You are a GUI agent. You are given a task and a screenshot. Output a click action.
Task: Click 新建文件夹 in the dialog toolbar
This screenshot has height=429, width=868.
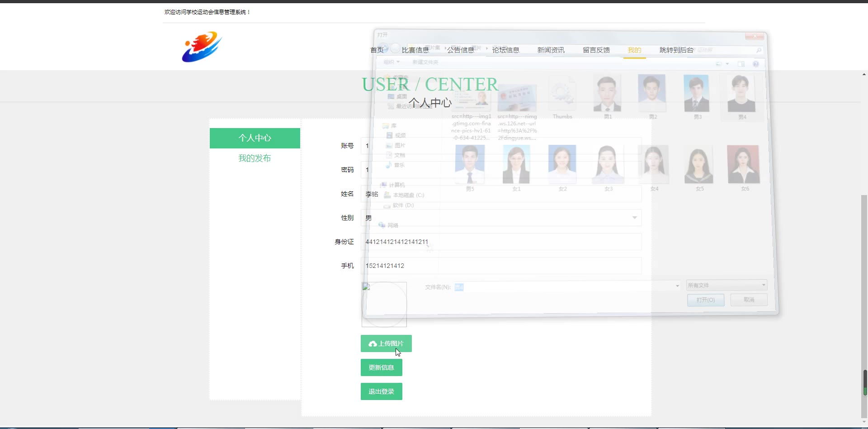[425, 62]
